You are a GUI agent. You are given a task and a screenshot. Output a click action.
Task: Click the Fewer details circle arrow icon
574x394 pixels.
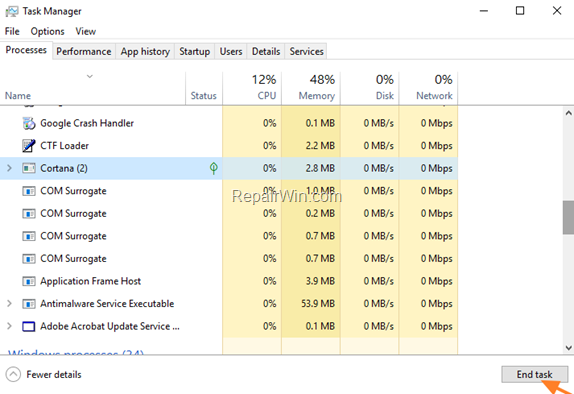coord(13,375)
